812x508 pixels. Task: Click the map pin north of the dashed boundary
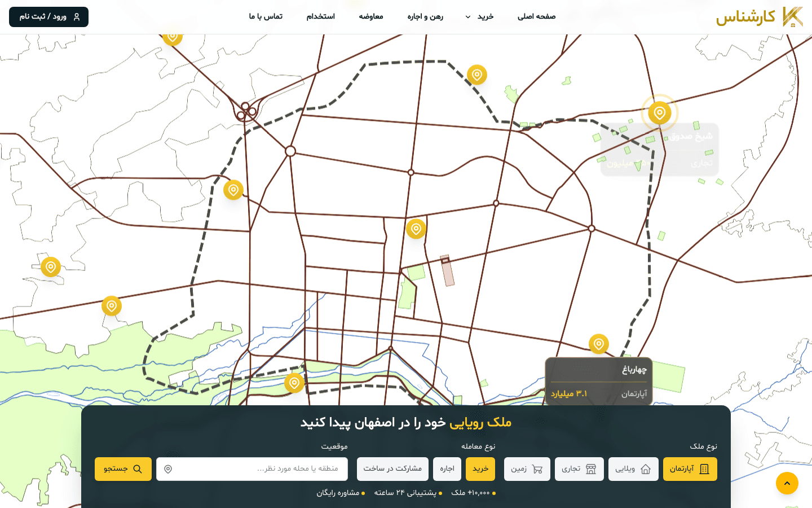[477, 75]
